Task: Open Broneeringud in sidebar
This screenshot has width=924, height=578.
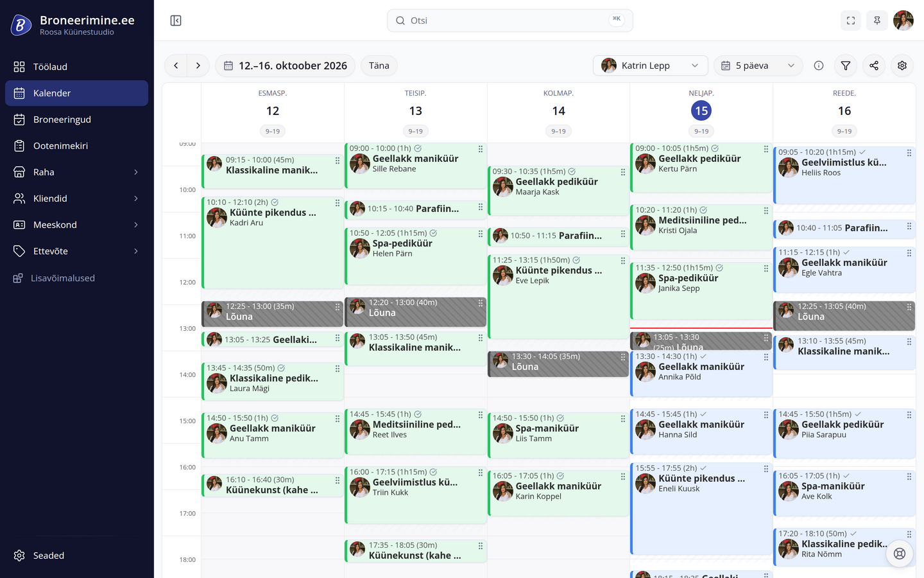Action: pos(77,119)
